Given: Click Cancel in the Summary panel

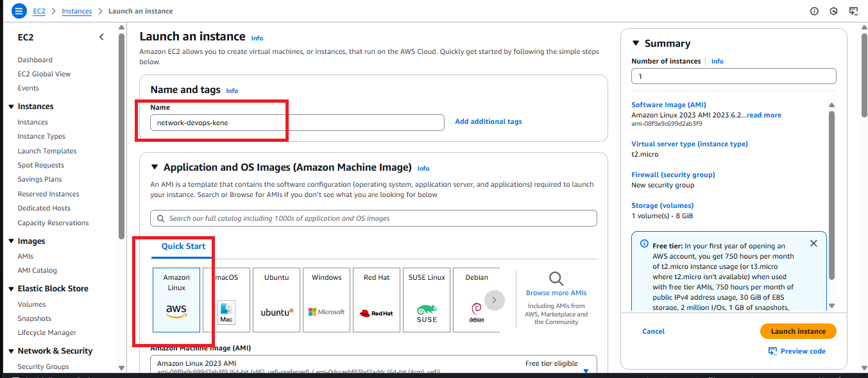Looking at the screenshot, I should coord(654,331).
